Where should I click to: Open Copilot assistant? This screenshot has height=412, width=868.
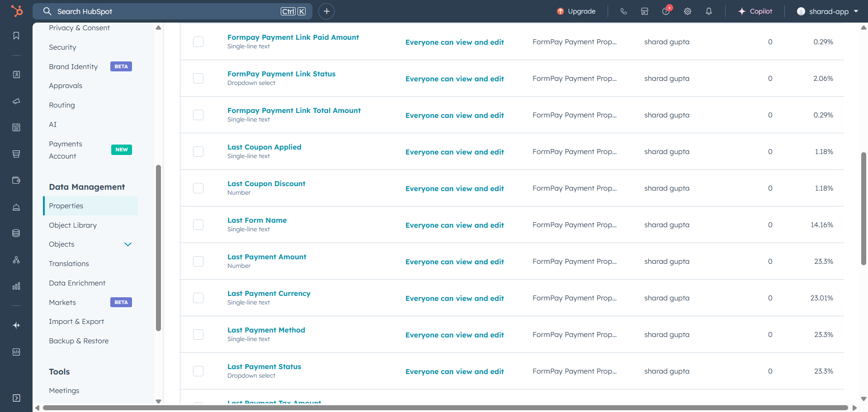coord(755,11)
